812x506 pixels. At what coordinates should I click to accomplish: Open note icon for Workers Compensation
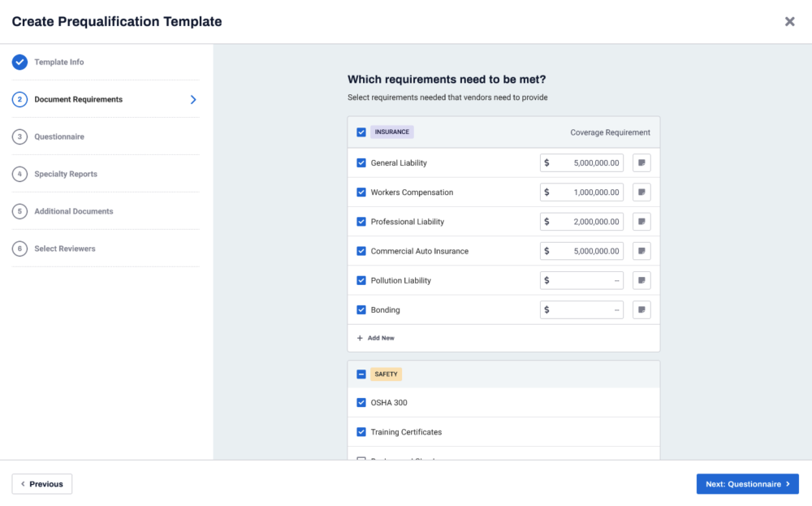pyautogui.click(x=641, y=192)
